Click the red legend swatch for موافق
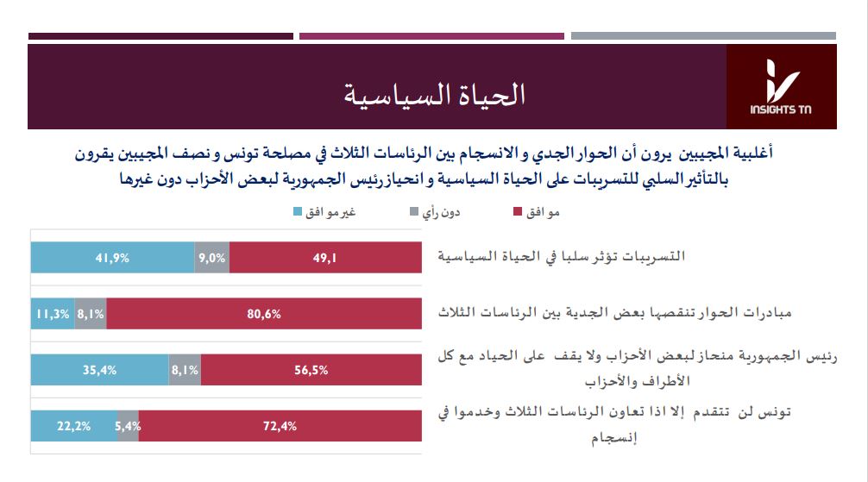Screen dimensions: 868x482 tap(519, 213)
